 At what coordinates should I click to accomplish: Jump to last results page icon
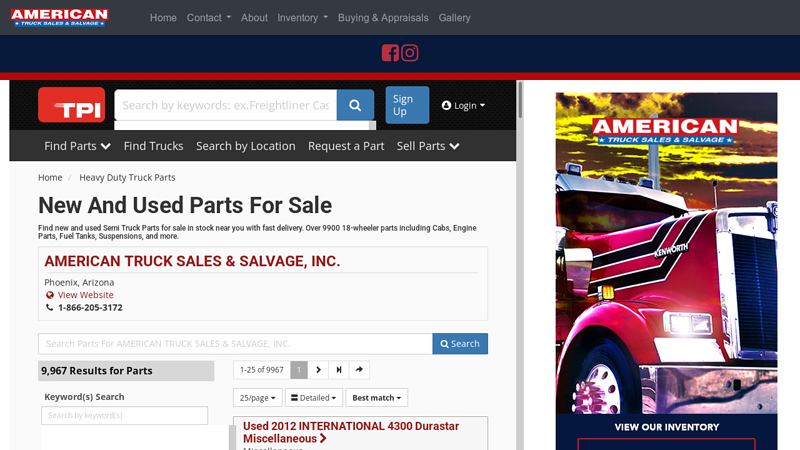(x=339, y=370)
